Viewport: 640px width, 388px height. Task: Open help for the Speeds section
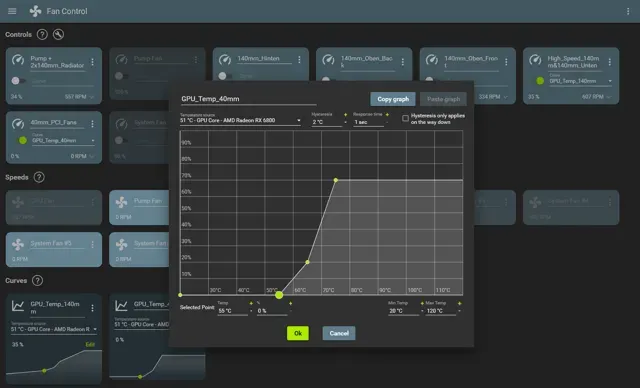pos(39,177)
